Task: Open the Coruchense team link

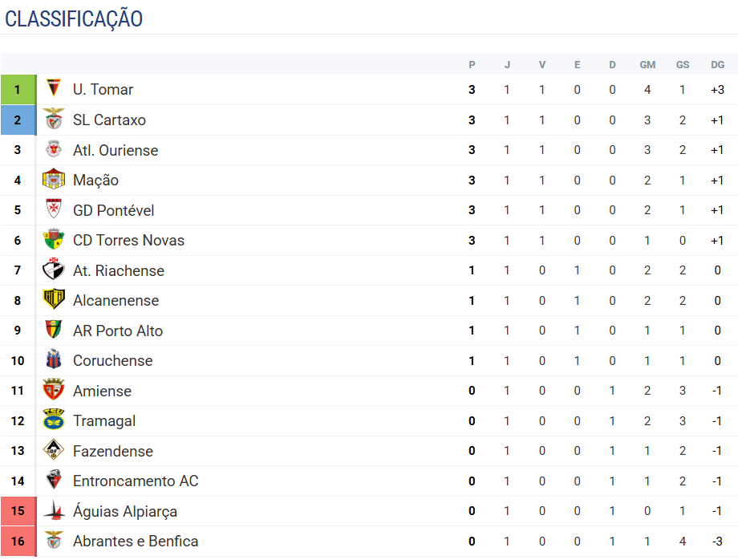Action: [x=112, y=360]
